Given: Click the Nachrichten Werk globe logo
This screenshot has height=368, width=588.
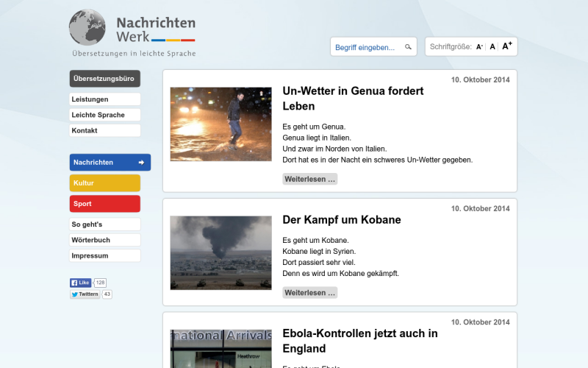Looking at the screenshot, I should click(x=87, y=27).
